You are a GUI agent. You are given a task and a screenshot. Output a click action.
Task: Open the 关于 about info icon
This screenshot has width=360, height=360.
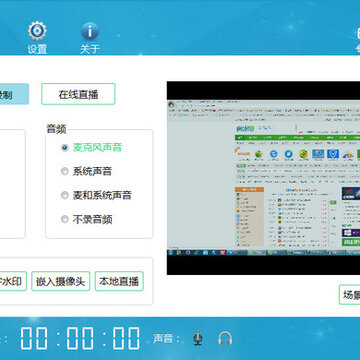(x=90, y=31)
